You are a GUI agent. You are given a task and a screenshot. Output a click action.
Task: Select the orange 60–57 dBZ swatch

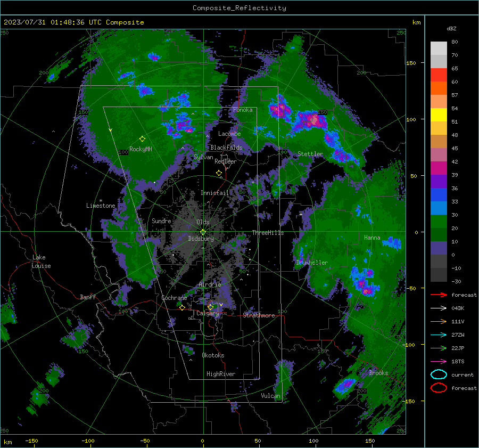[439, 88]
